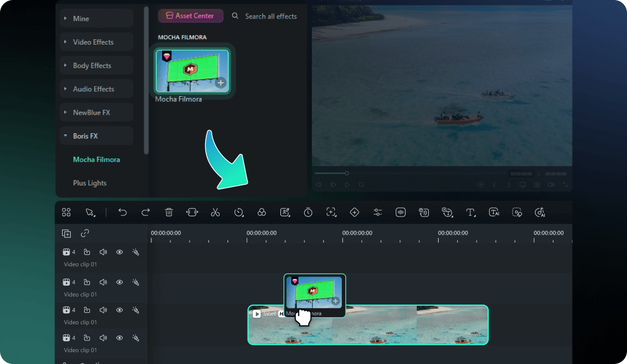Choose the arrow selection tool
Screen dimensions: 627x364
(x=90, y=213)
